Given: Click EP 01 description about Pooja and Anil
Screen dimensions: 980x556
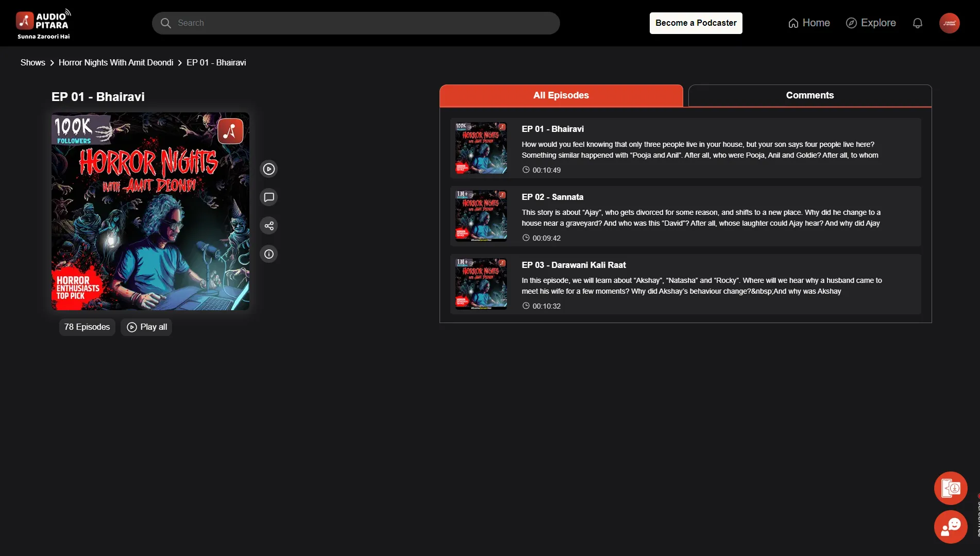Looking at the screenshot, I should (x=700, y=150).
